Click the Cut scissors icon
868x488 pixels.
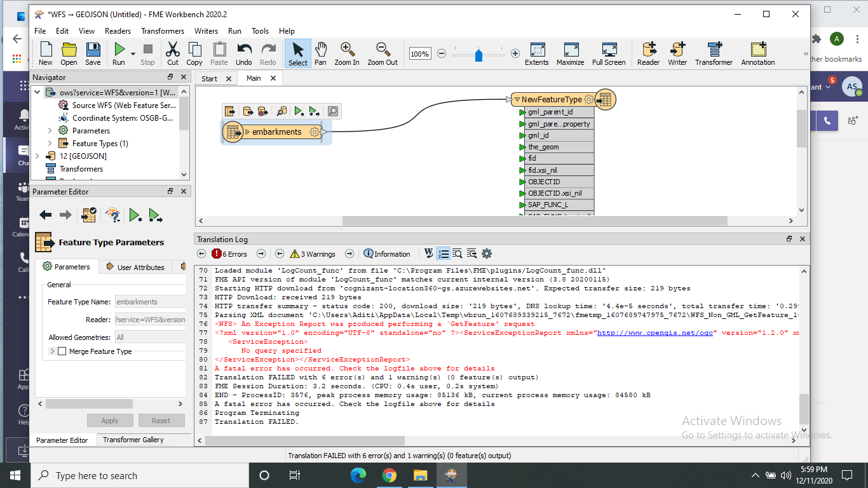click(x=173, y=53)
